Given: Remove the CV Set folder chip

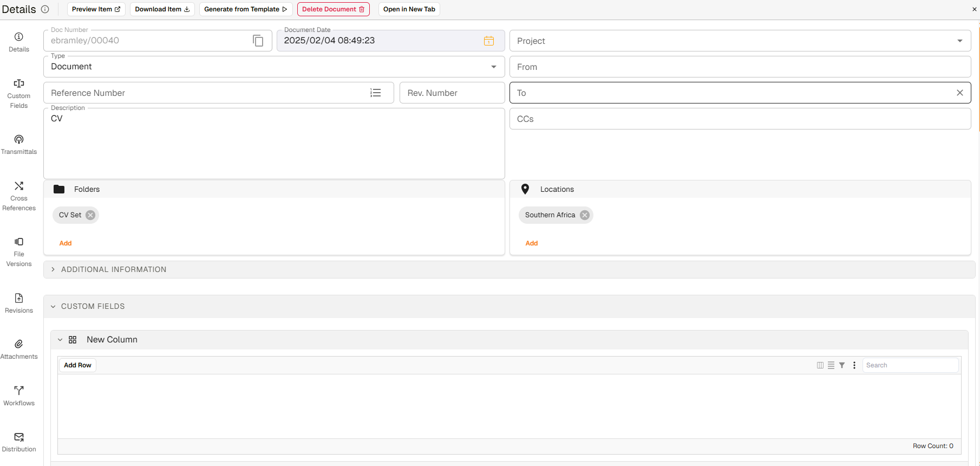Looking at the screenshot, I should point(90,215).
